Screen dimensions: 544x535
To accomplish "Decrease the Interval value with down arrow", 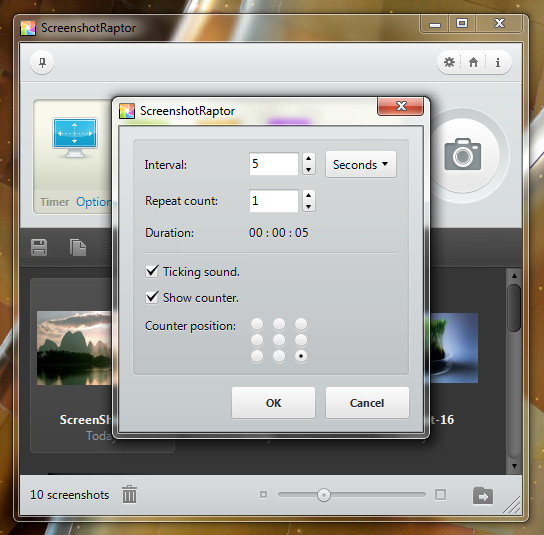I will [308, 170].
